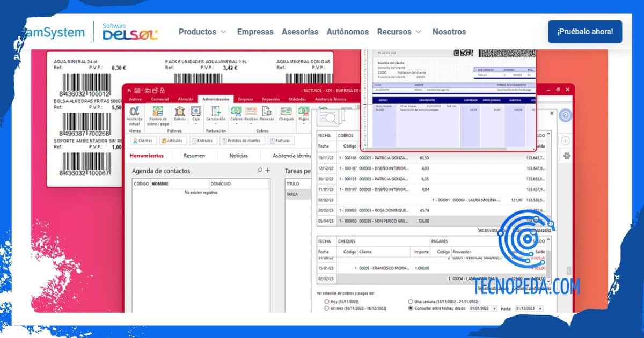This screenshot has height=338, width=644.
Task: Switch to the Utilidades ribbon tab
Action: click(297, 99)
